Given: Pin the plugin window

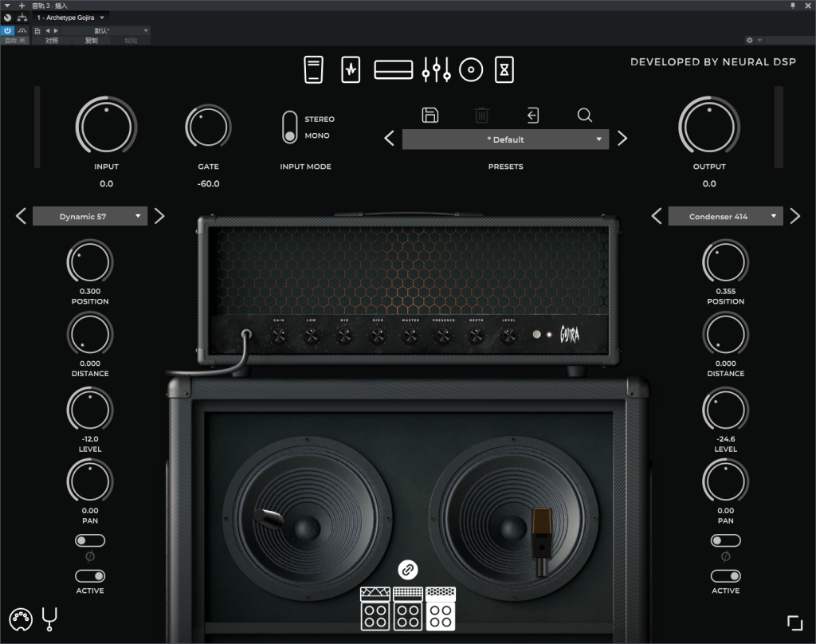Looking at the screenshot, I should pyautogui.click(x=793, y=6).
